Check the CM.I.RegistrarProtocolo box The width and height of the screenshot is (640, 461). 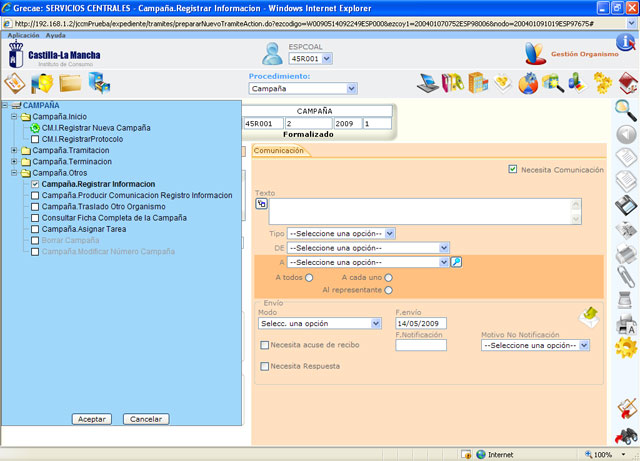pos(35,139)
